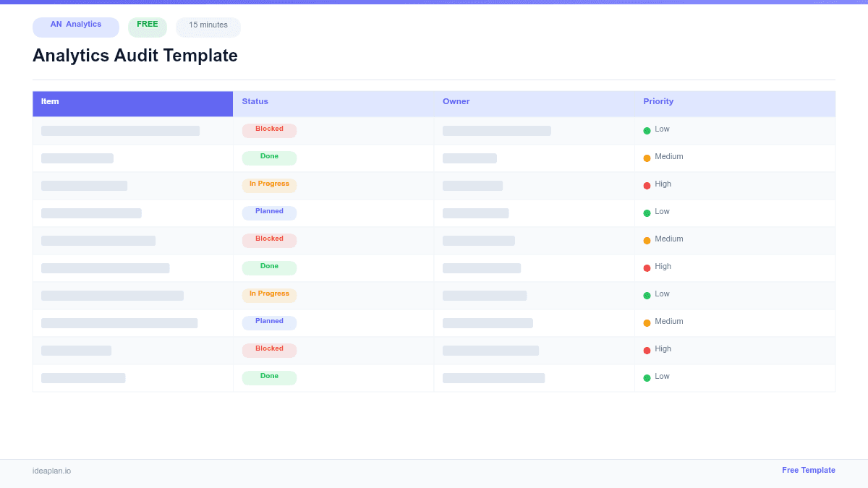Select the Item column header tab
Viewport: 868px width, 488px height.
[49, 101]
